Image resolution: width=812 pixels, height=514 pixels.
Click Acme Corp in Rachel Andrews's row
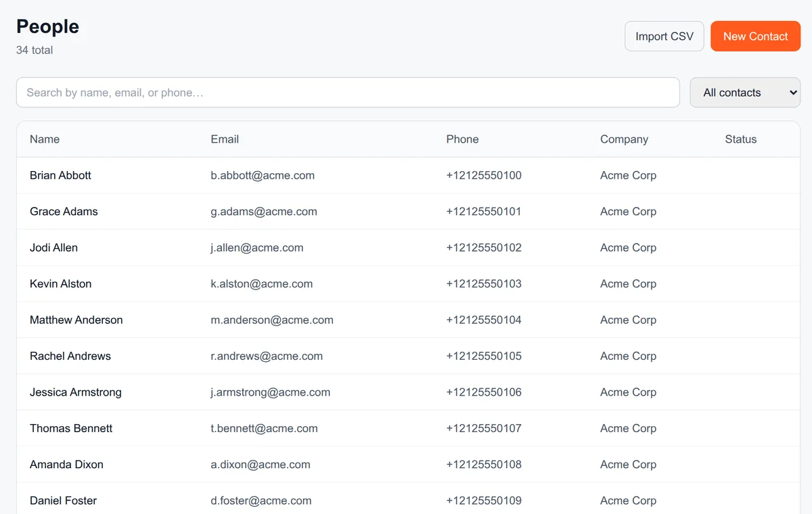pyautogui.click(x=628, y=356)
